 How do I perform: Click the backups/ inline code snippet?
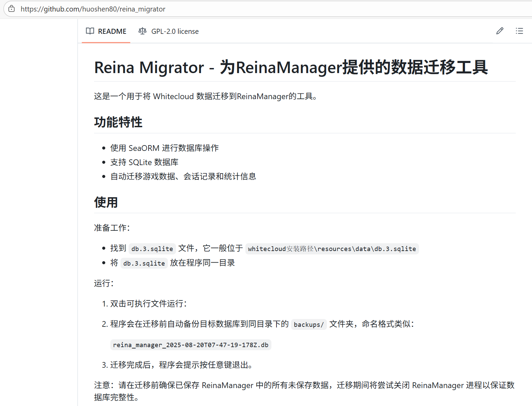[x=309, y=324]
